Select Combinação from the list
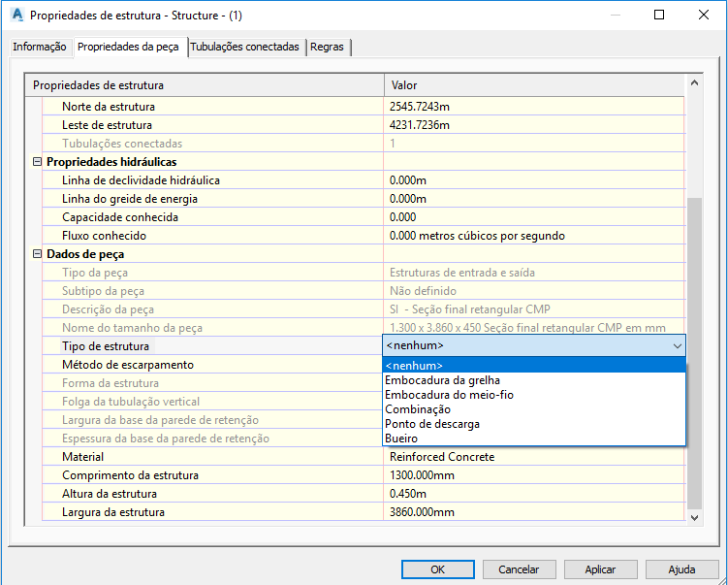 534,409
